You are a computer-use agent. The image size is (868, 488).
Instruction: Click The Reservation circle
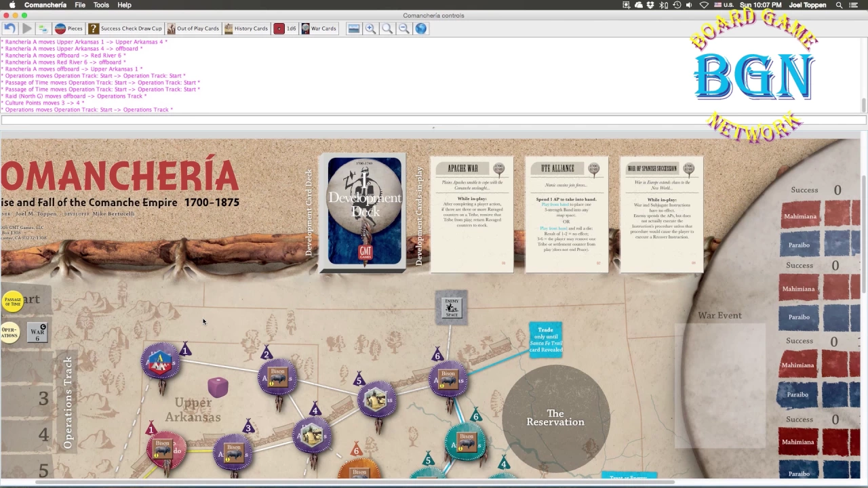[x=555, y=418]
